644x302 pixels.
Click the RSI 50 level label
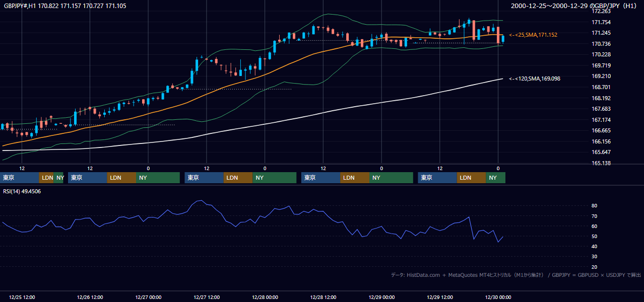click(x=595, y=236)
